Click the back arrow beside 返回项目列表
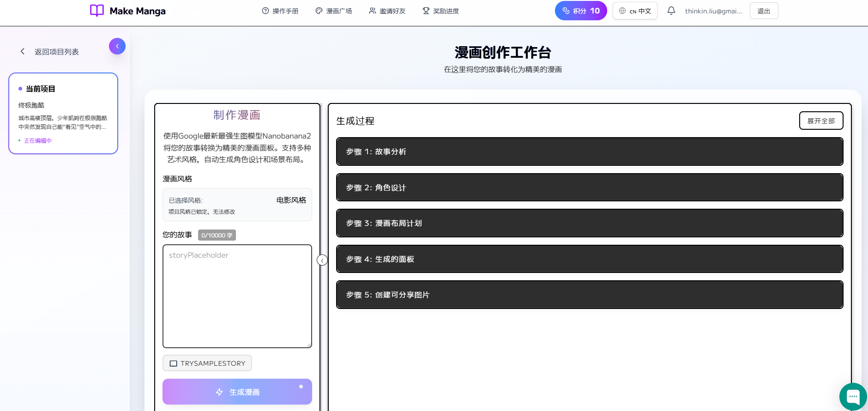Screen dimensions: 868x411 pyautogui.click(x=23, y=52)
